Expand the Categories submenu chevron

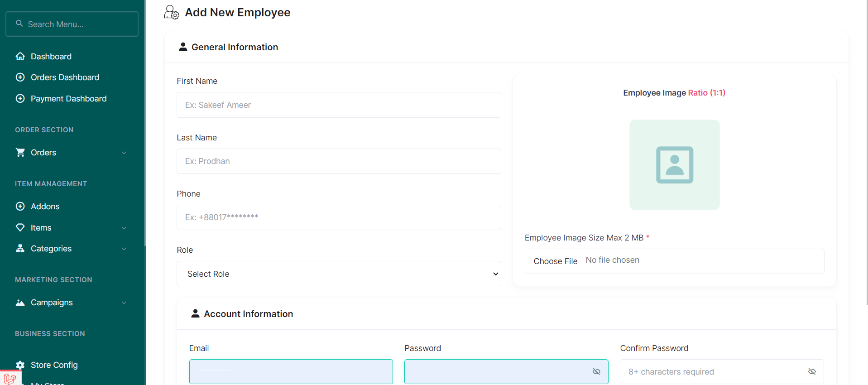(124, 249)
